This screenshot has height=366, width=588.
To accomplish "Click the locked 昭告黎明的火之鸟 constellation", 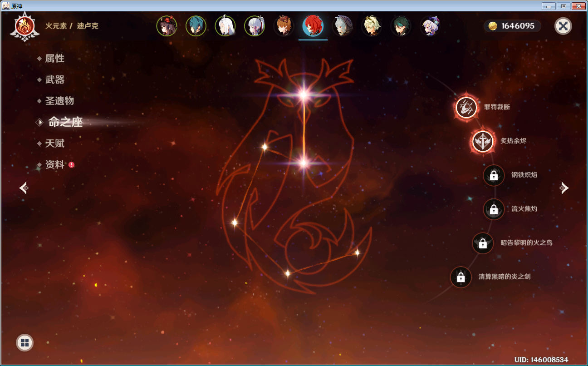I will [483, 243].
